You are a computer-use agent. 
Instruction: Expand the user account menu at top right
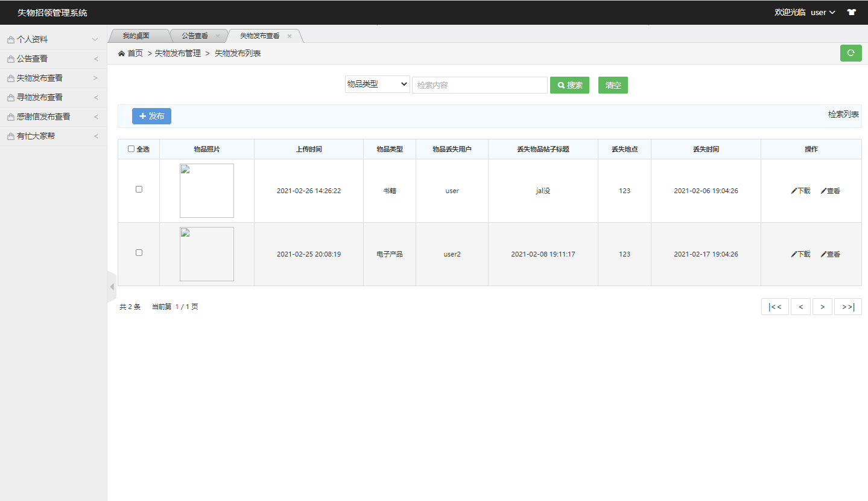coord(823,12)
